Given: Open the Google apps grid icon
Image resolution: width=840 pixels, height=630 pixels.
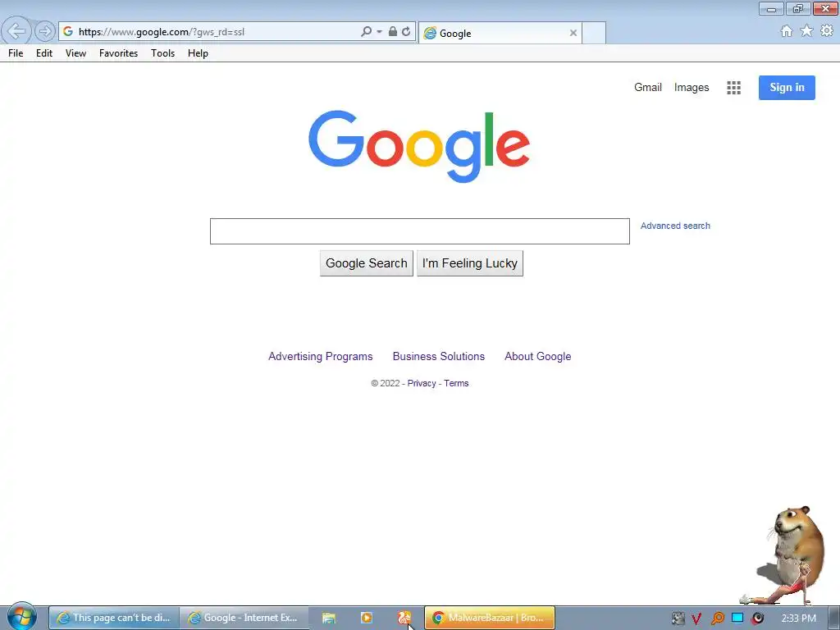Looking at the screenshot, I should 733,87.
